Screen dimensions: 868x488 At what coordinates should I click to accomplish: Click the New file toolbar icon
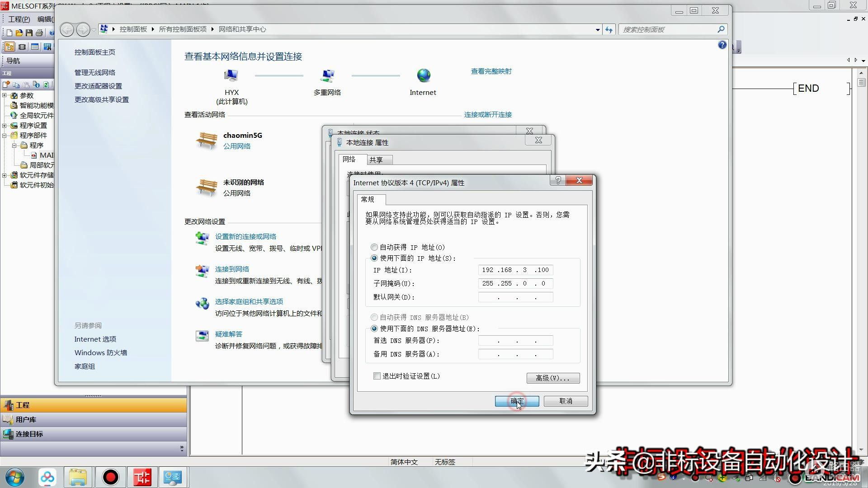(x=9, y=33)
